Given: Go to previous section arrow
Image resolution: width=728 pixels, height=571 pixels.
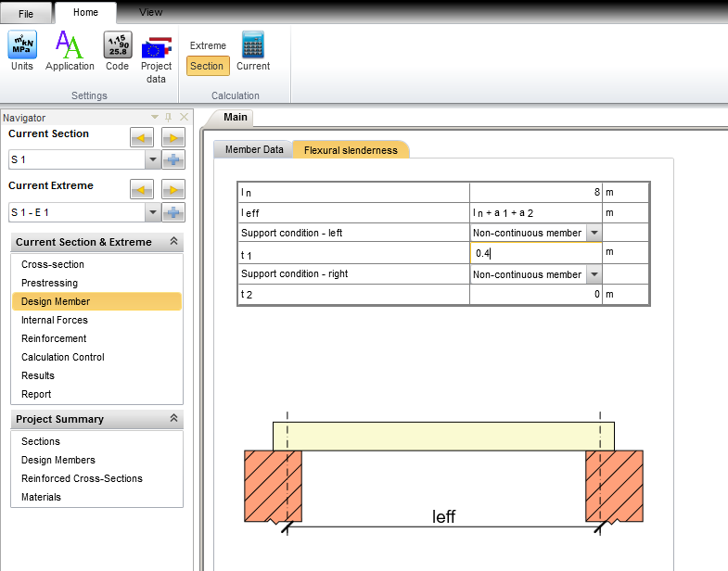Looking at the screenshot, I should pos(141,138).
